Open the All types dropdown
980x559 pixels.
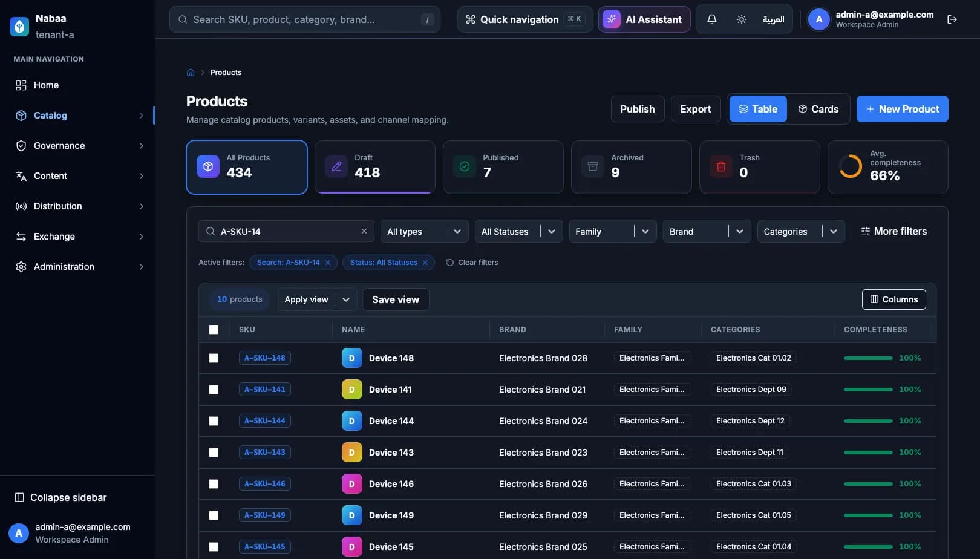pyautogui.click(x=425, y=231)
